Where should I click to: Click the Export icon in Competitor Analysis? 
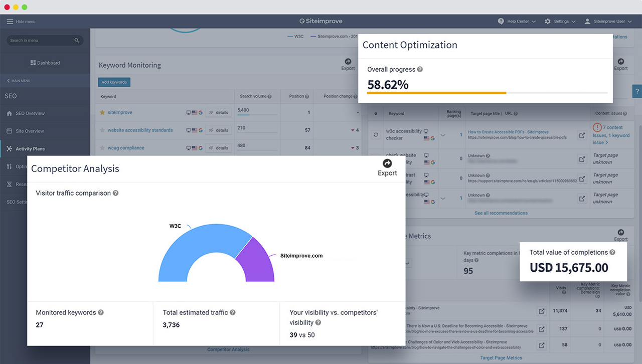click(387, 164)
